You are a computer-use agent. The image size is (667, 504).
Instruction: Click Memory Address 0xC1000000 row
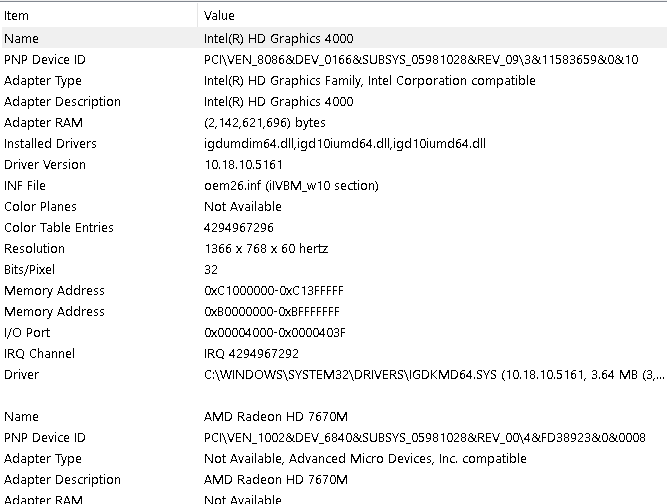point(334,290)
